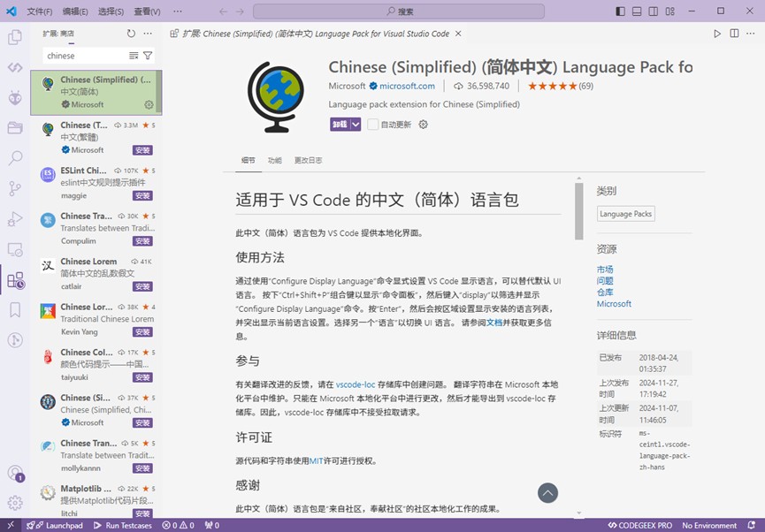The height and width of the screenshot is (532, 765).
Task: Install Chinese (Traditional) language pack
Action: [142, 150]
